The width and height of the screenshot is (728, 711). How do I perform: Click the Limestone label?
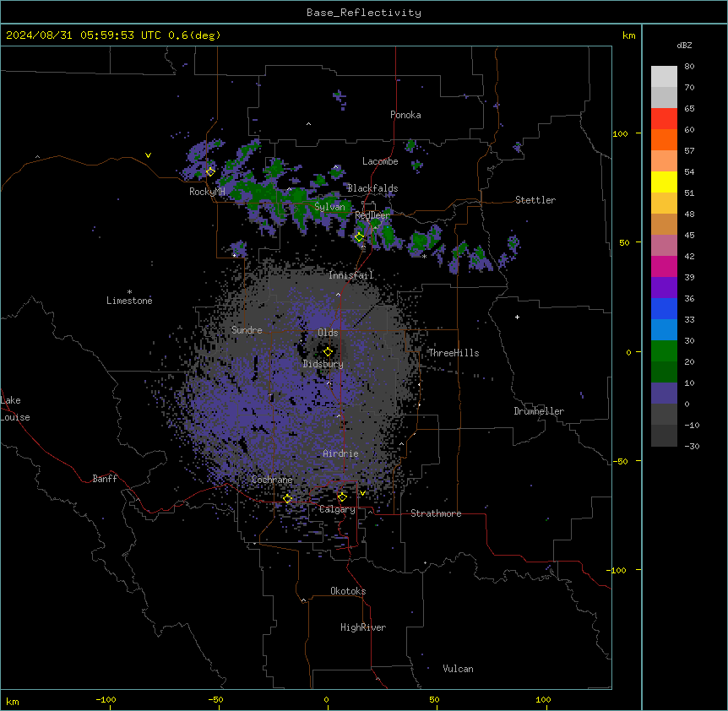pos(129,301)
